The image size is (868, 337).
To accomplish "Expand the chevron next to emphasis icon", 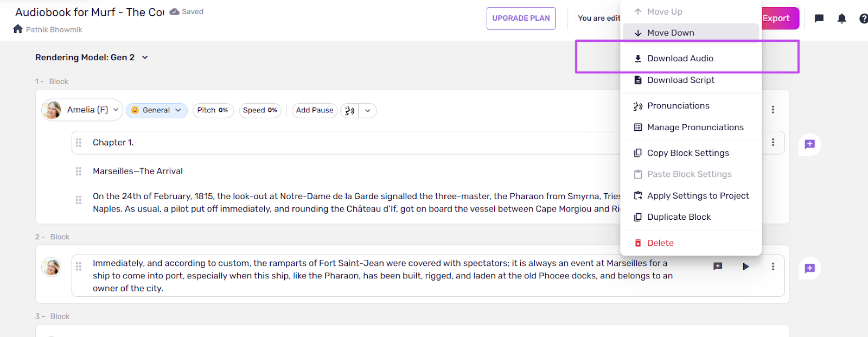I will tap(368, 111).
